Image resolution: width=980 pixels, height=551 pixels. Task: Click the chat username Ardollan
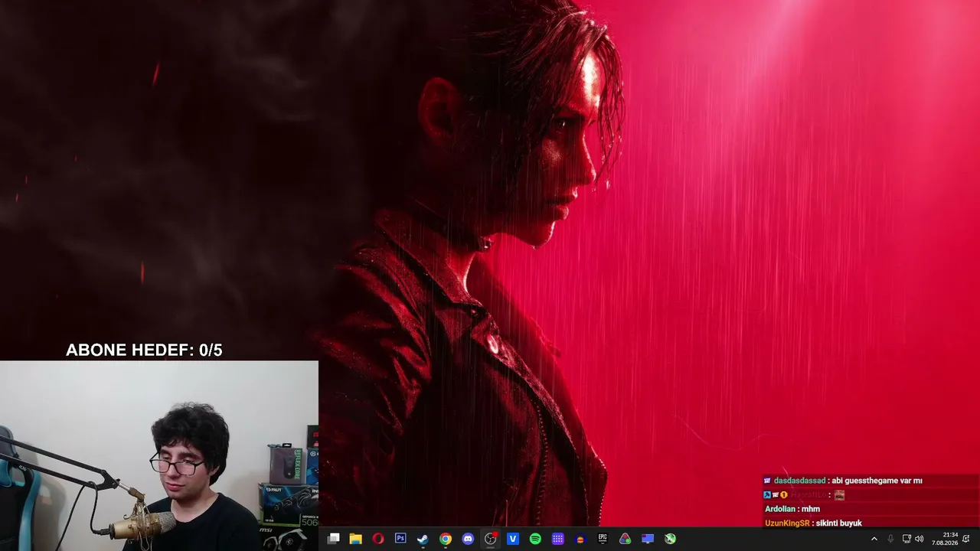(x=781, y=509)
